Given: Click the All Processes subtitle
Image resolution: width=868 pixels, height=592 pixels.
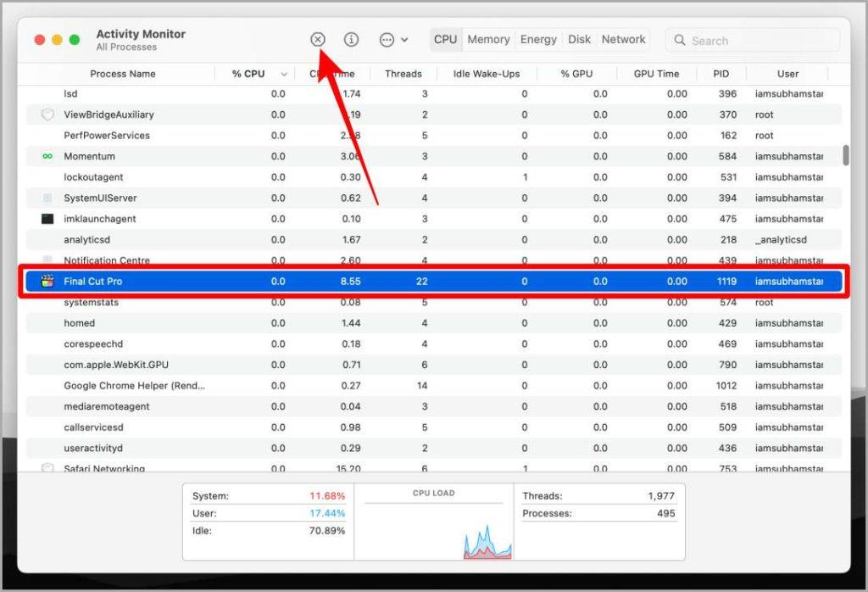Looking at the screenshot, I should pyautogui.click(x=126, y=47).
